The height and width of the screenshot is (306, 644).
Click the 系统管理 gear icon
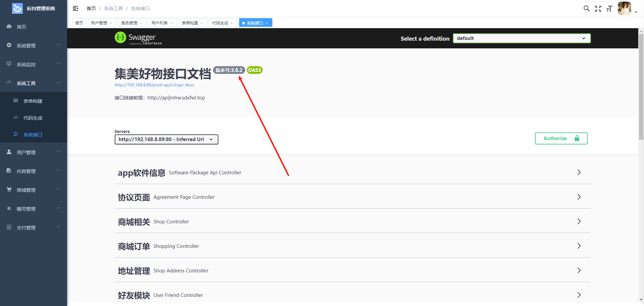(9, 45)
